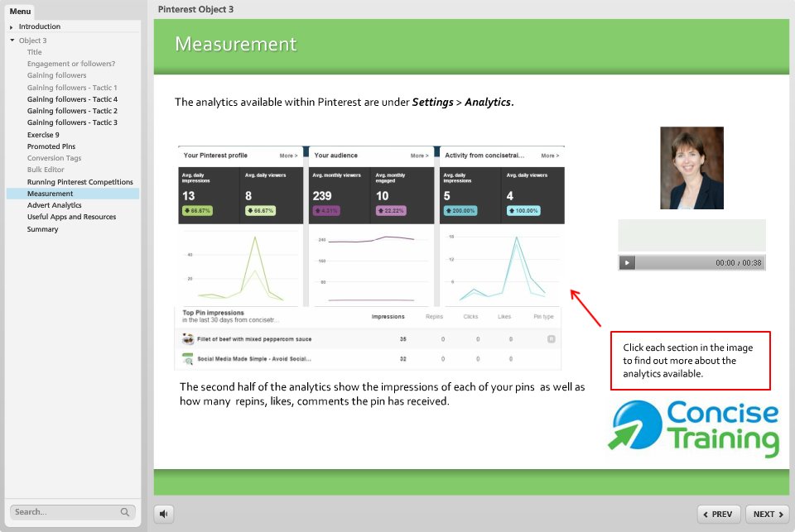
Task: Click the audio player seek bar
Action: click(674, 262)
